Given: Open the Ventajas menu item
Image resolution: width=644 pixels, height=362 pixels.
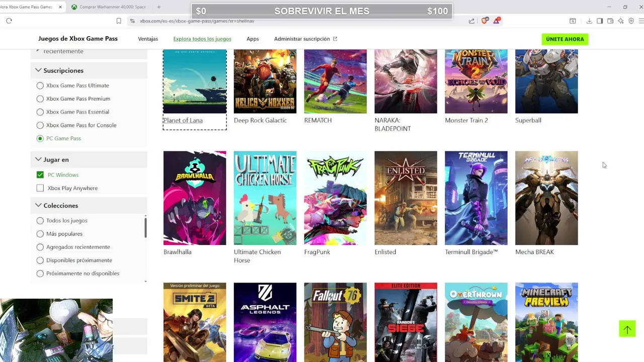Looking at the screenshot, I should click(148, 39).
